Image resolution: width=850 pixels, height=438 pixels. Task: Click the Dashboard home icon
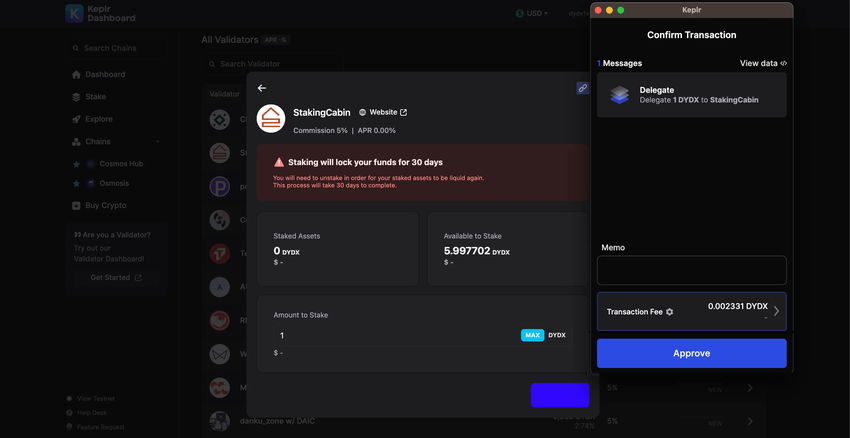coord(76,74)
